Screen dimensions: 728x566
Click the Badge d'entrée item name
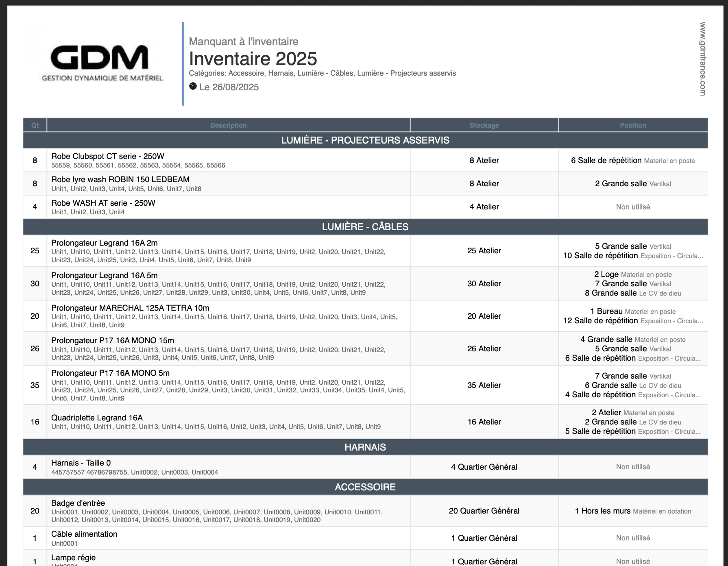[78, 503]
